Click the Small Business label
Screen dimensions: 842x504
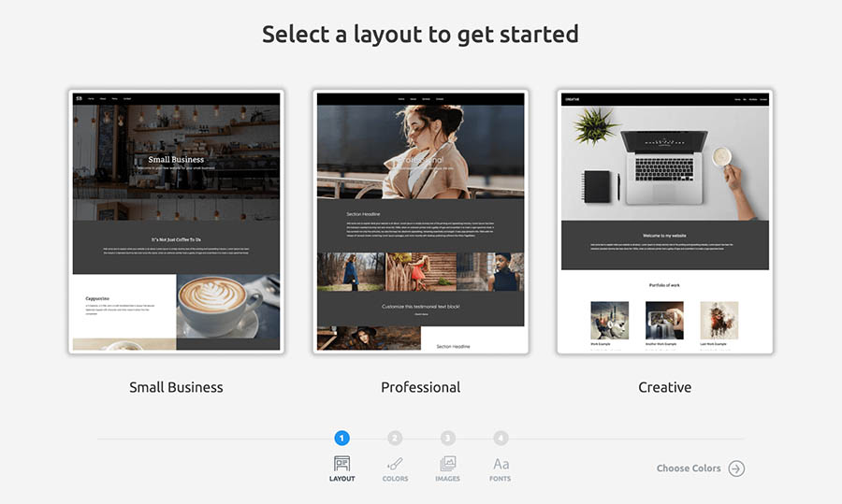point(176,387)
